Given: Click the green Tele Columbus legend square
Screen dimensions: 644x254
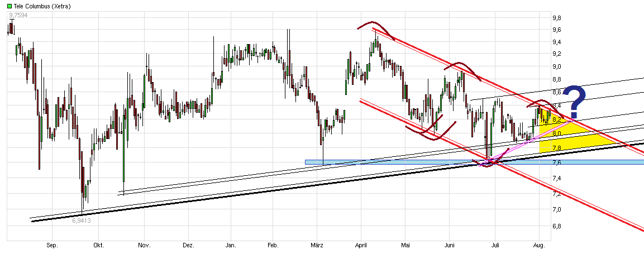Looking at the screenshot, I should click(9, 6).
